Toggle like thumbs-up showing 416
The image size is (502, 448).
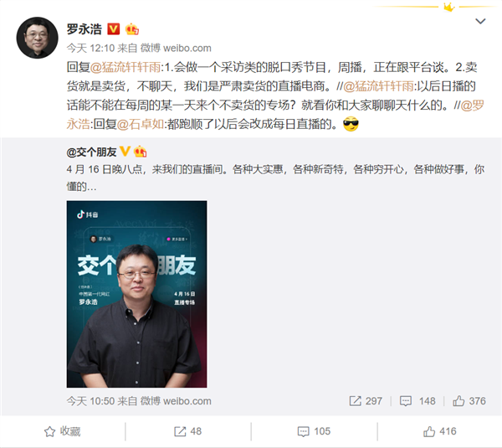pyautogui.click(x=439, y=431)
